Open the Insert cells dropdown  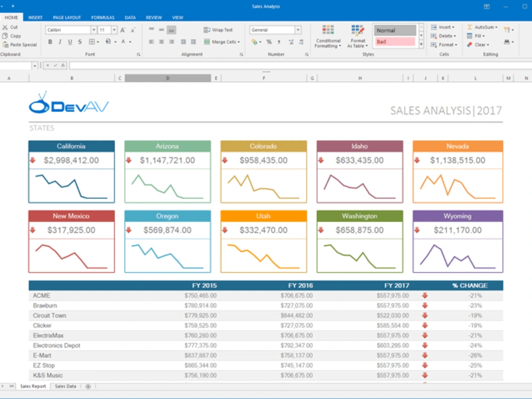point(443,27)
